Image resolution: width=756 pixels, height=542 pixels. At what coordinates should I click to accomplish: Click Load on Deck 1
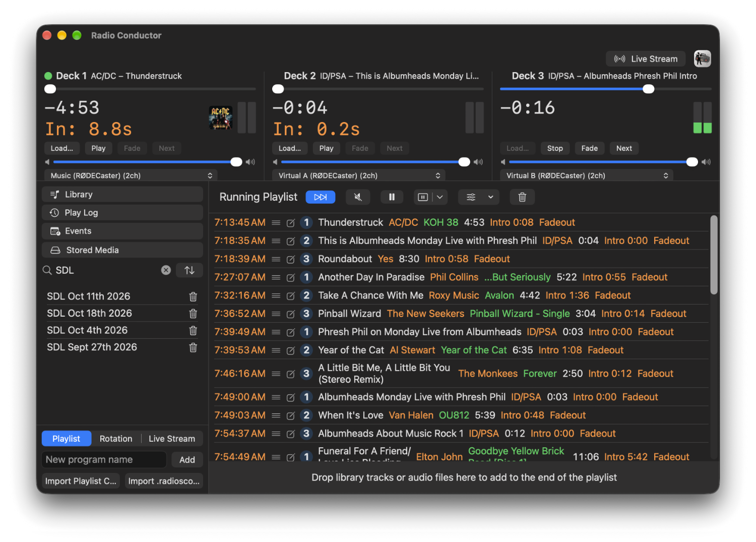coord(62,148)
